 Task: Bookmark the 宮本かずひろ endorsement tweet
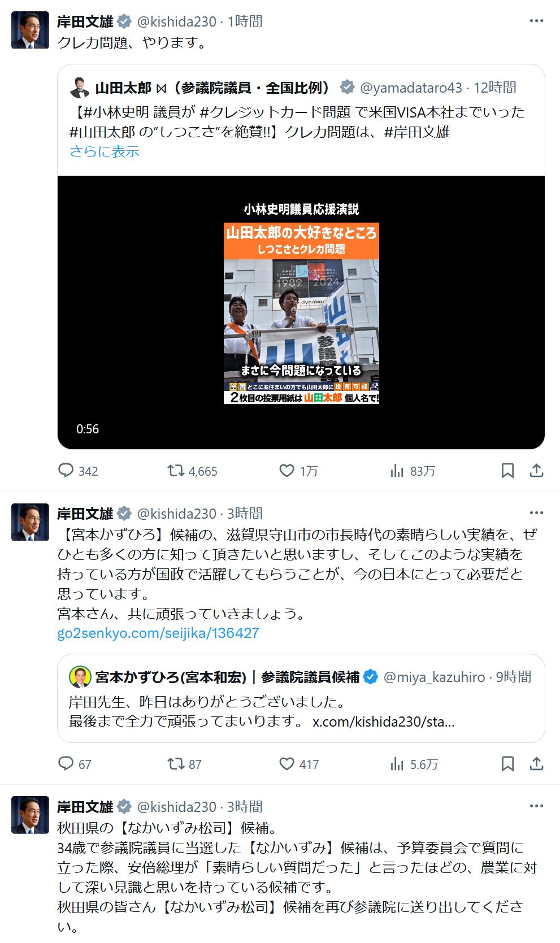pyautogui.click(x=507, y=764)
